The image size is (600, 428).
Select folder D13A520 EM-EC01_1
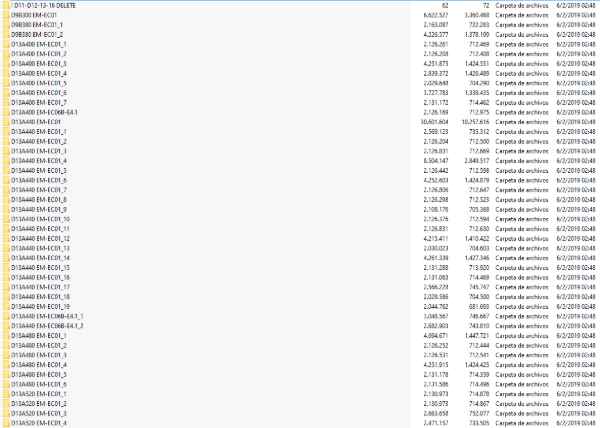tap(39, 393)
